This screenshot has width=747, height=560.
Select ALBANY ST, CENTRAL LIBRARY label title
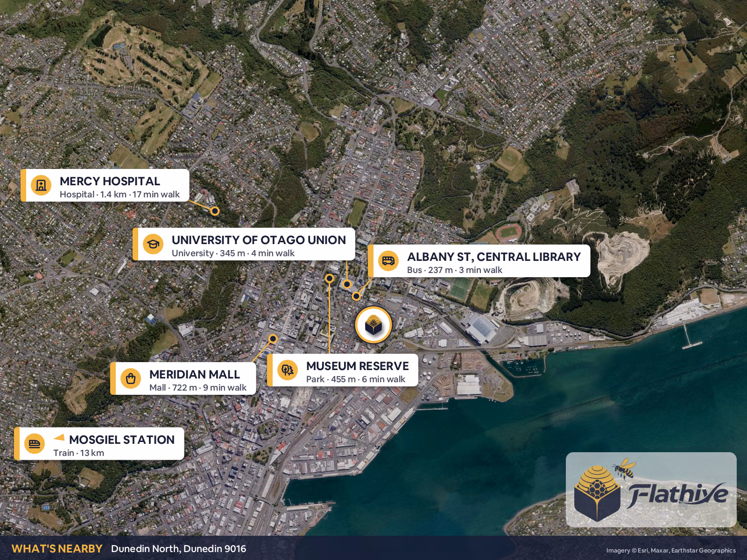coord(494,257)
